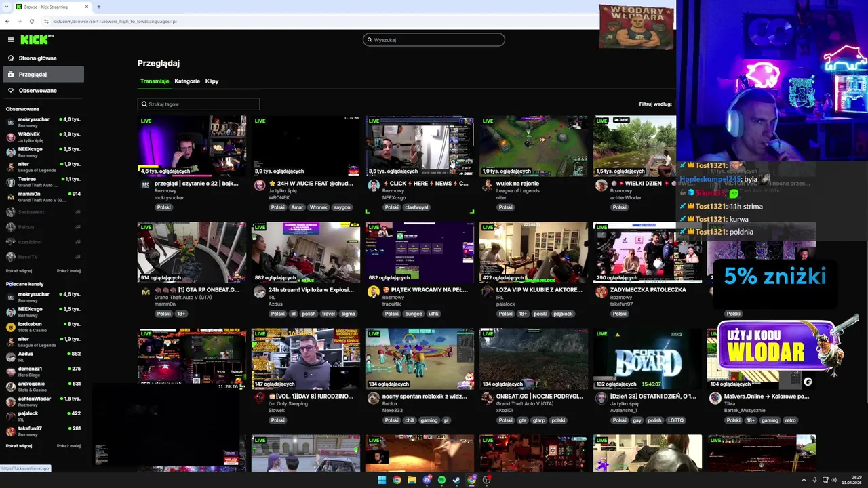The height and width of the screenshot is (488, 868).
Task: Expand Pokaż więcej under Polecane kanały
Action: click(x=19, y=446)
